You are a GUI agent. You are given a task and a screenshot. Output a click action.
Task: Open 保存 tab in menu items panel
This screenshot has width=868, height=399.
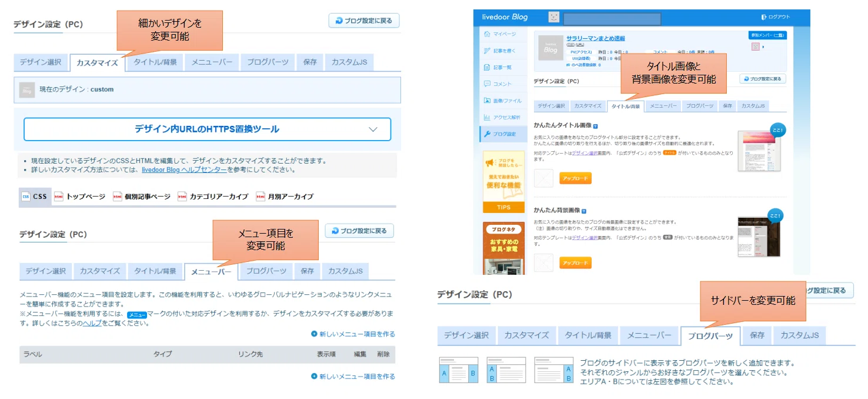[x=307, y=271]
